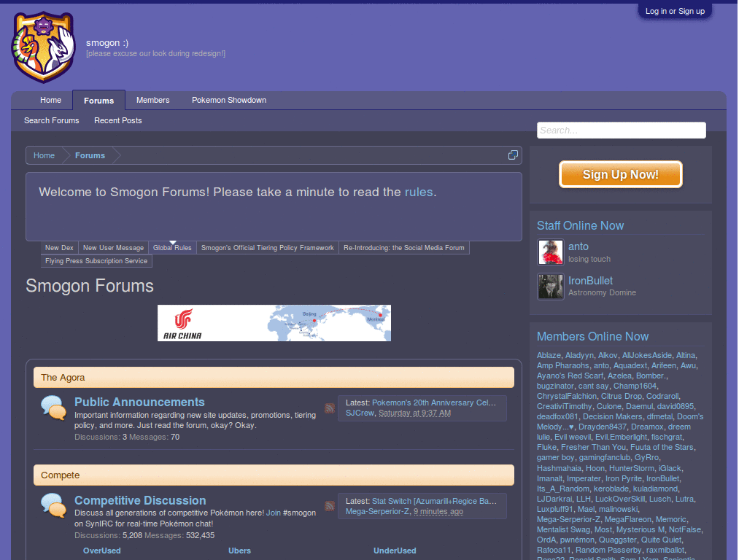Select the Global Rules notice tab
The height and width of the screenshot is (560, 747).
click(172, 248)
